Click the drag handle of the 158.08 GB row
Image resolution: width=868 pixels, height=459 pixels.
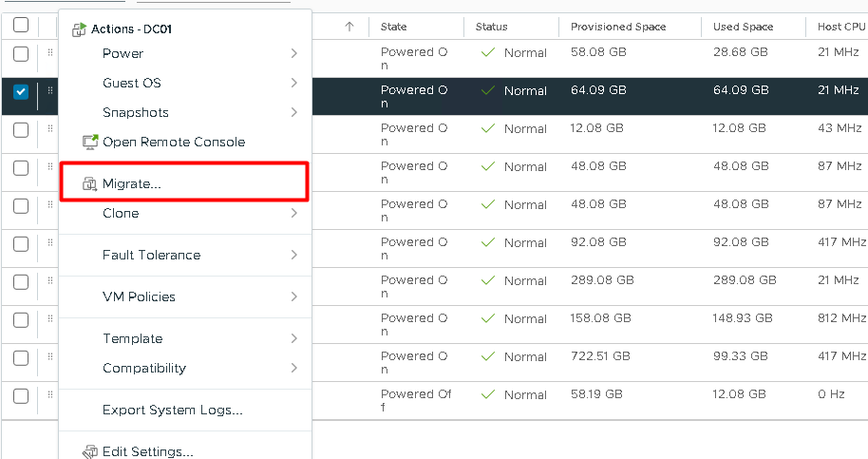50,318
